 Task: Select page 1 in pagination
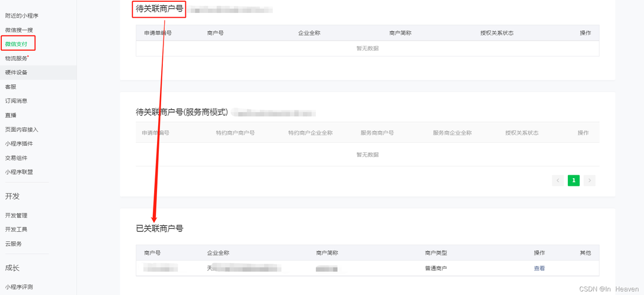[574, 180]
